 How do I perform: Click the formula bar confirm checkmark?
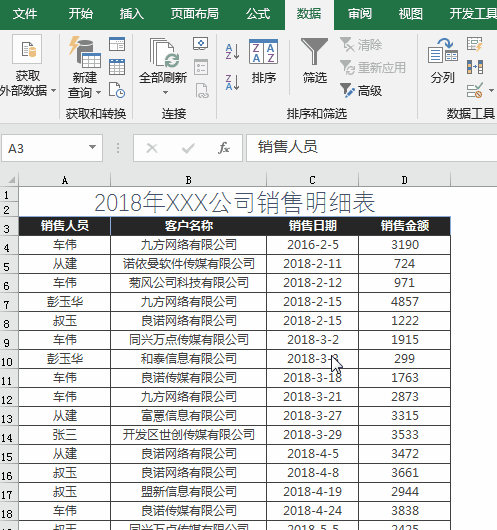click(188, 148)
